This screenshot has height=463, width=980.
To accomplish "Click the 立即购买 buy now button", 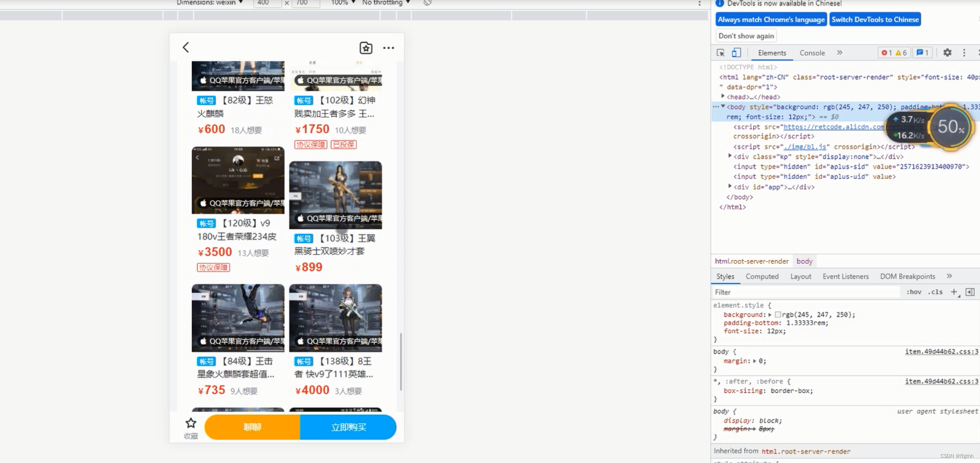I will pyautogui.click(x=348, y=427).
